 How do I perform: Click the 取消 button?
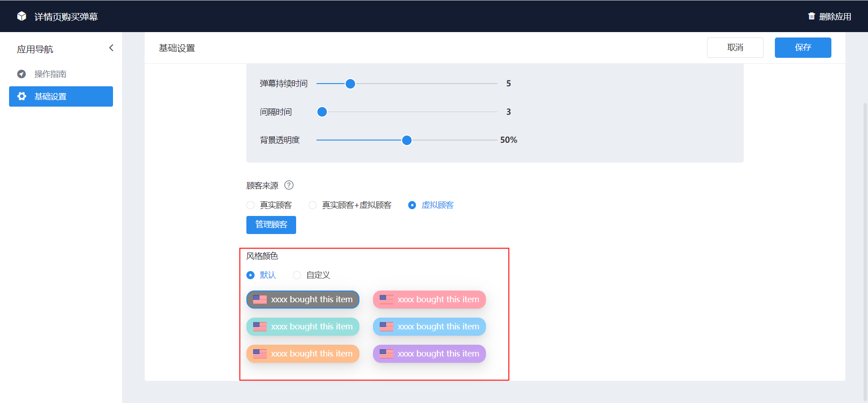click(x=735, y=47)
